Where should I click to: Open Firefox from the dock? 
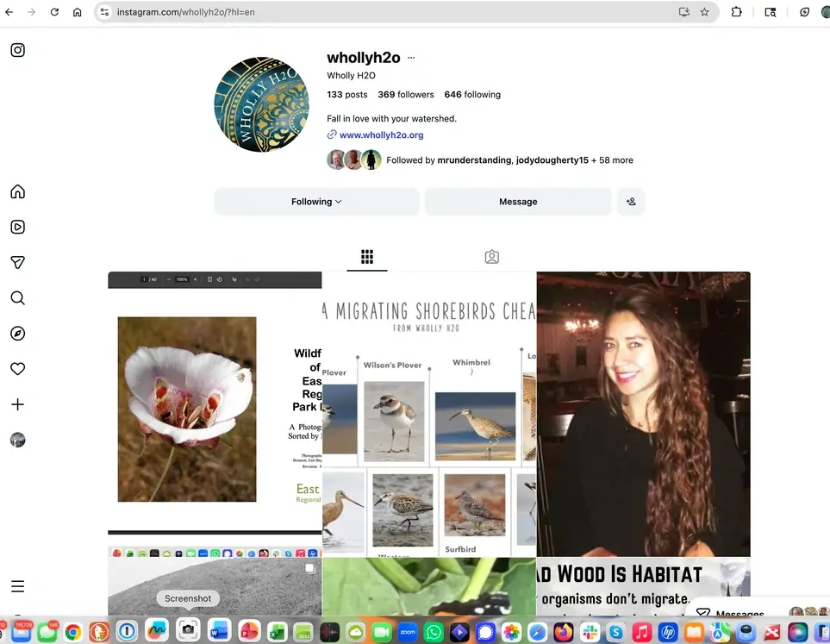pyautogui.click(x=564, y=632)
